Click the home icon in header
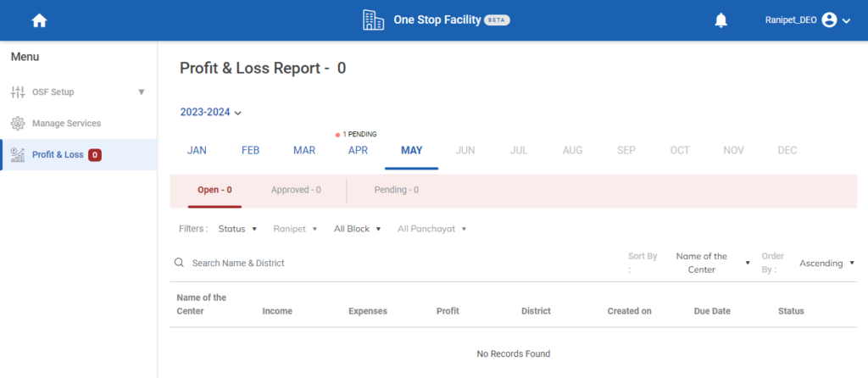This screenshot has height=378, width=868. (39, 20)
